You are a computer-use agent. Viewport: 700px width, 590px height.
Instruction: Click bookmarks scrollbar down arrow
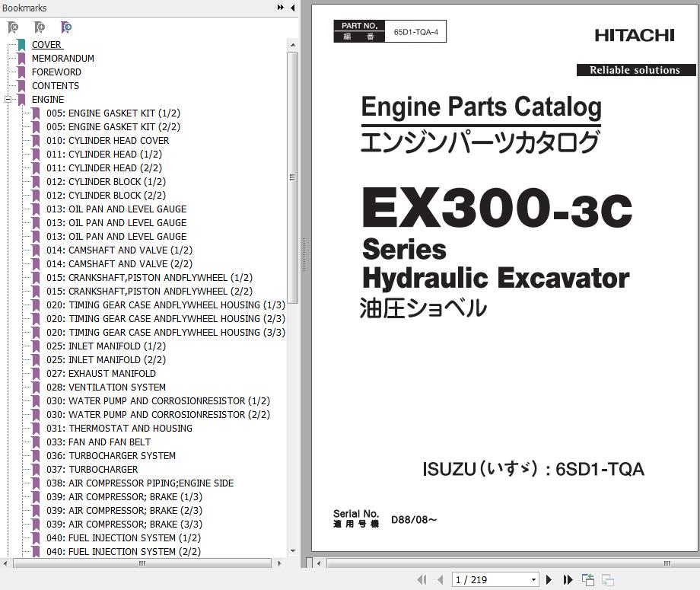click(x=292, y=551)
